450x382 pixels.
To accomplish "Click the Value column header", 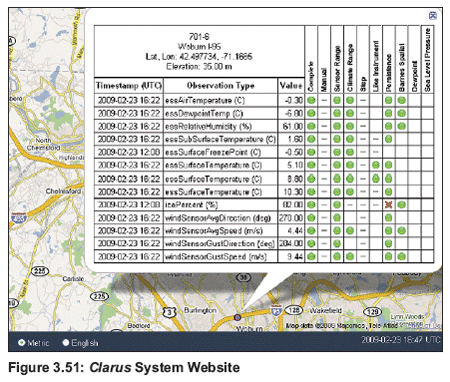I will coord(291,86).
